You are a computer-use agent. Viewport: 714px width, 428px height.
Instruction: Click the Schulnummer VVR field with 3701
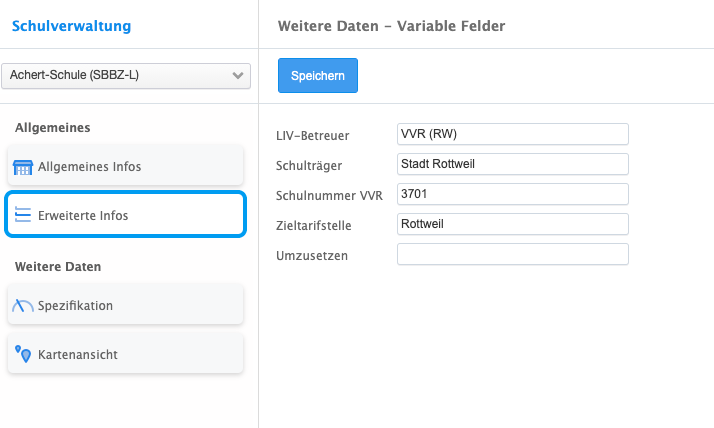pyautogui.click(x=512, y=194)
